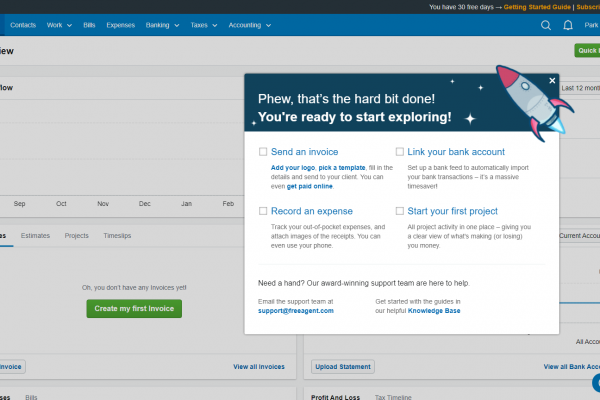Open the Bills menu item
This screenshot has height=400, width=600.
click(89, 25)
